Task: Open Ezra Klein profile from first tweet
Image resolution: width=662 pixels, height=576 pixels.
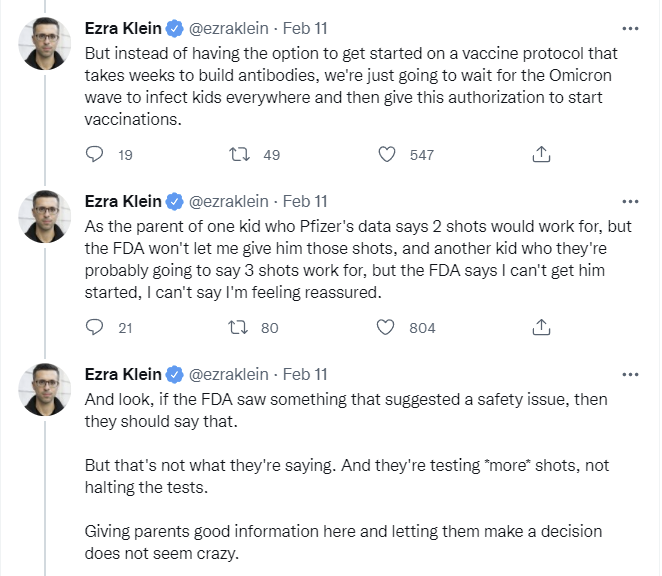Action: pyautogui.click(x=124, y=29)
